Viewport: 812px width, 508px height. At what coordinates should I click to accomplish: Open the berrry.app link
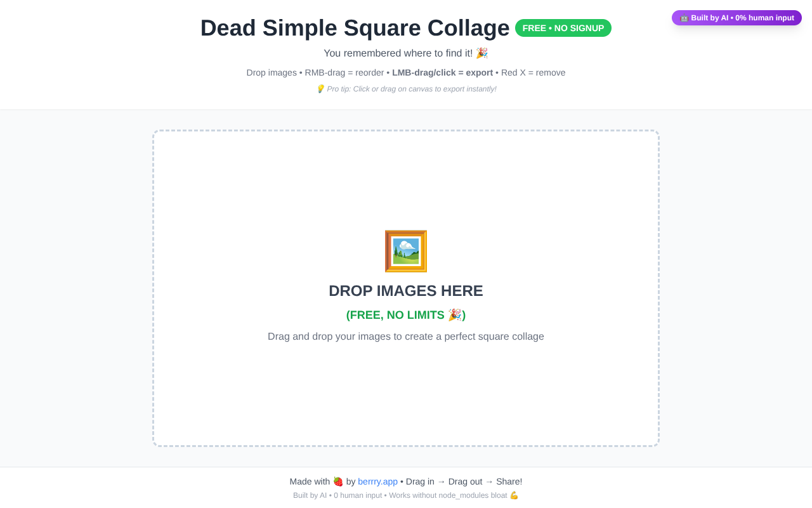coord(377,481)
